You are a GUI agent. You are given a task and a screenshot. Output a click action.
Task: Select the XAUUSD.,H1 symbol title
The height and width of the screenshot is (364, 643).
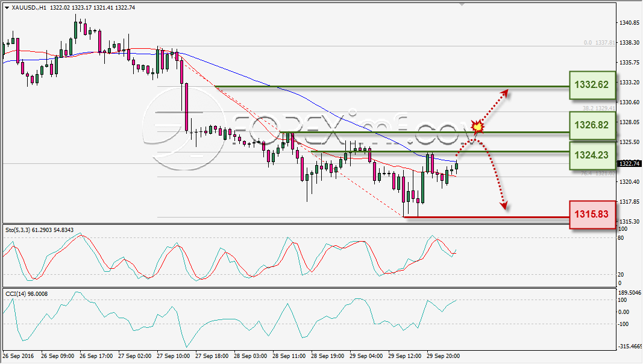[x=29, y=8]
